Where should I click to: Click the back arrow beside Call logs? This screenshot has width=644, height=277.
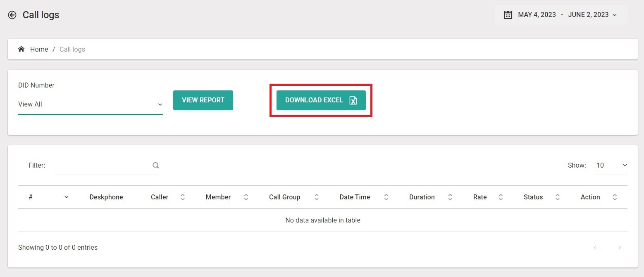(x=12, y=15)
